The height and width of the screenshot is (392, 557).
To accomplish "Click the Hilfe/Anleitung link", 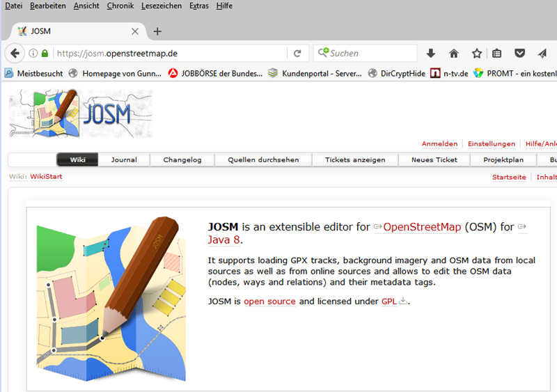I will [541, 143].
